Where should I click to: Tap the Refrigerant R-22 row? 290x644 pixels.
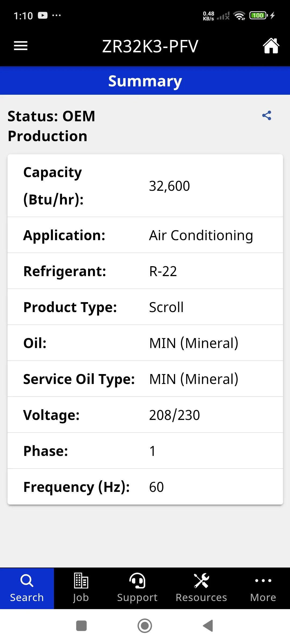click(145, 271)
